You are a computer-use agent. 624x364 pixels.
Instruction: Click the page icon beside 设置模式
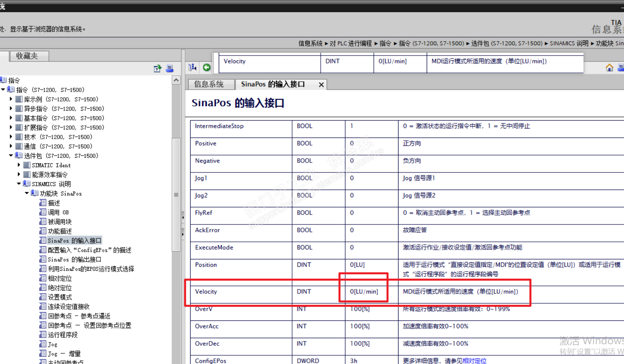(x=43, y=297)
